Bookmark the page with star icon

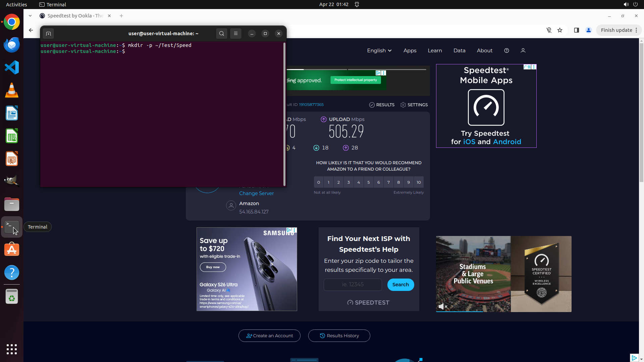(x=560, y=30)
